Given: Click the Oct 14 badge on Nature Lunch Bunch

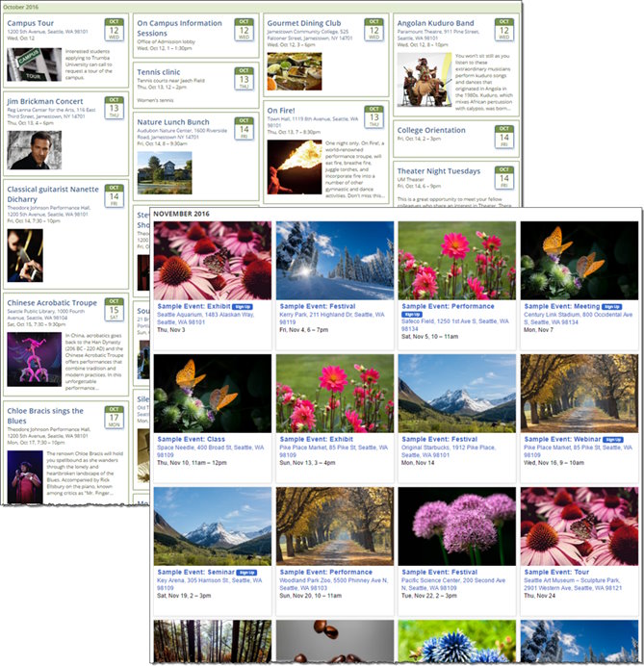Looking at the screenshot, I should point(244,128).
